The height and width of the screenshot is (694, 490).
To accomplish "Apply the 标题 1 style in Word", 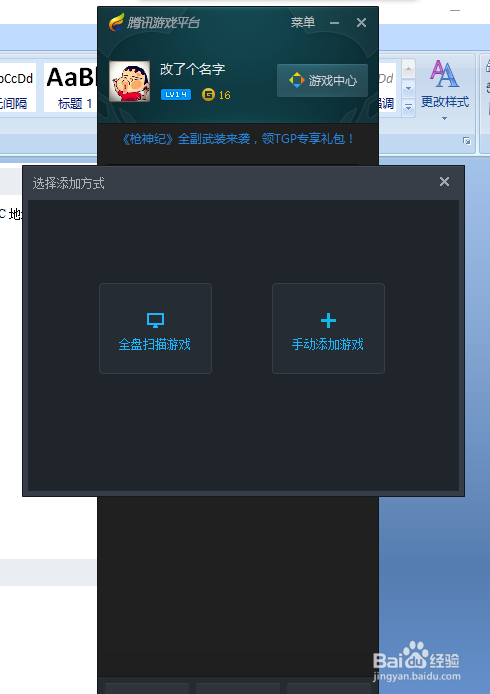I will 71,87.
